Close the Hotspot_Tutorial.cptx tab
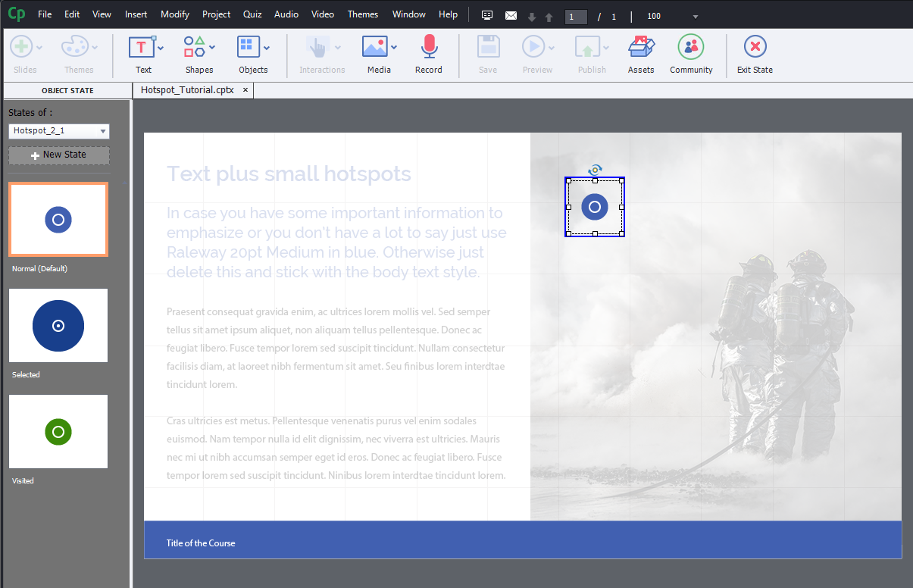The width and height of the screenshot is (913, 588). (x=245, y=89)
